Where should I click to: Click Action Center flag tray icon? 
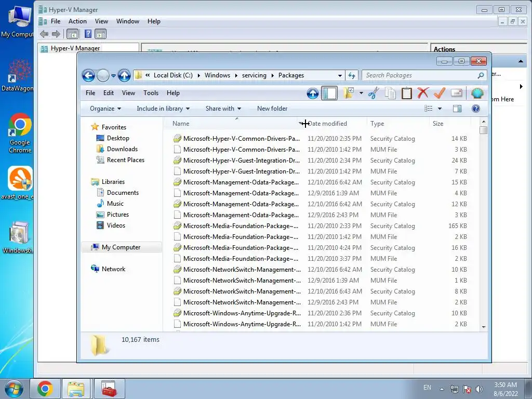tap(467, 389)
